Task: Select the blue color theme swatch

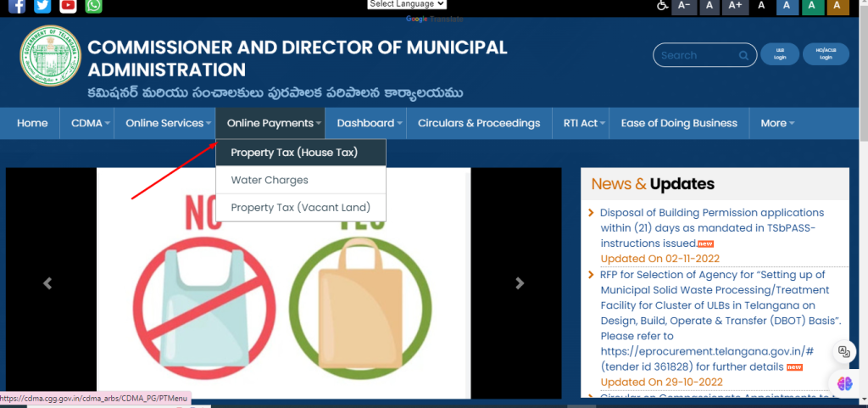Action: click(787, 6)
